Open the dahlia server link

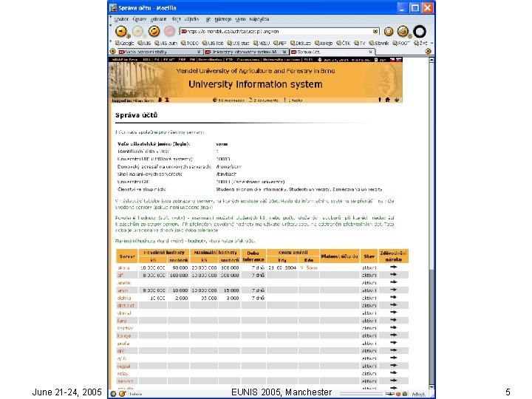(124, 298)
